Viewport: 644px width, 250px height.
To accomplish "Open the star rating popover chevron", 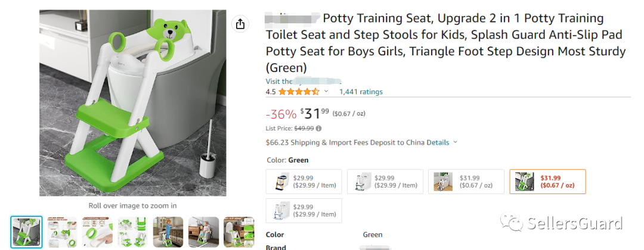I will pos(326,92).
